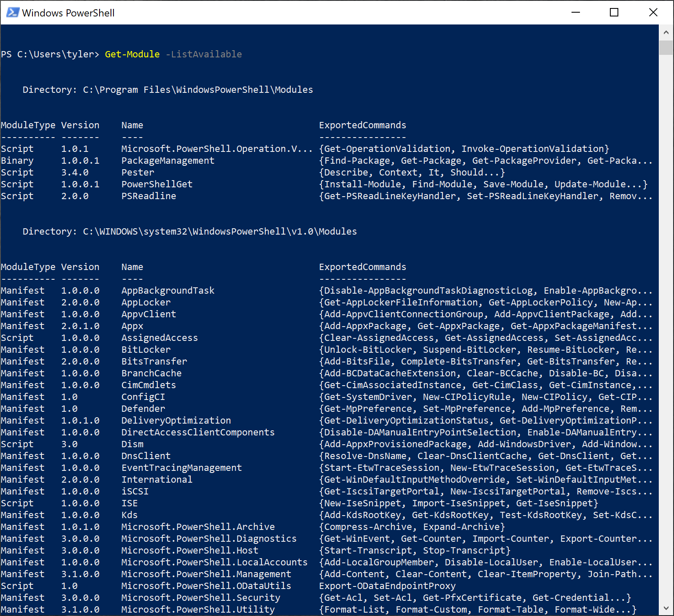This screenshot has width=674, height=616.
Task: Select the Microsoft.PowerShell.Archive module name
Action: 198,527
